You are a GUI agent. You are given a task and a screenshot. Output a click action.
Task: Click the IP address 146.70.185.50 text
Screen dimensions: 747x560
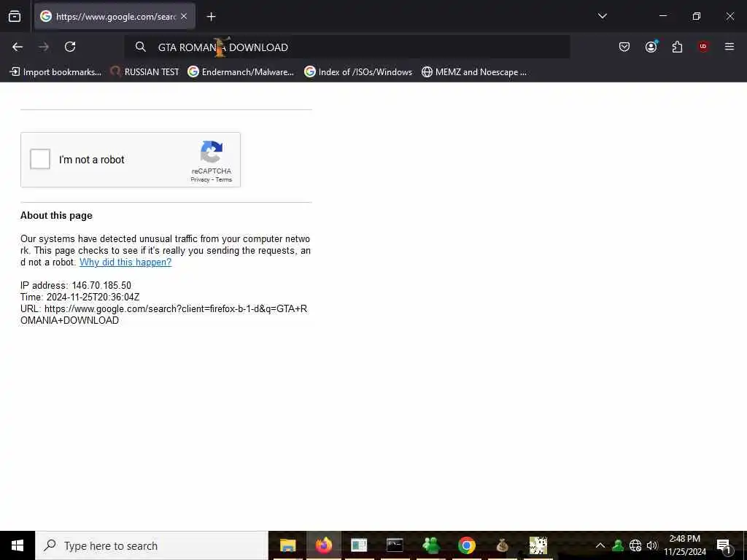click(76, 285)
